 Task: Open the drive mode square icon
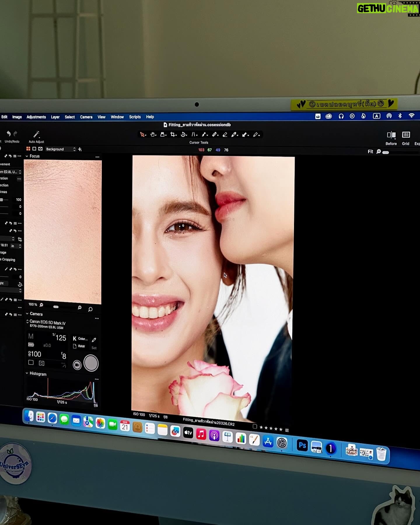pos(31,363)
